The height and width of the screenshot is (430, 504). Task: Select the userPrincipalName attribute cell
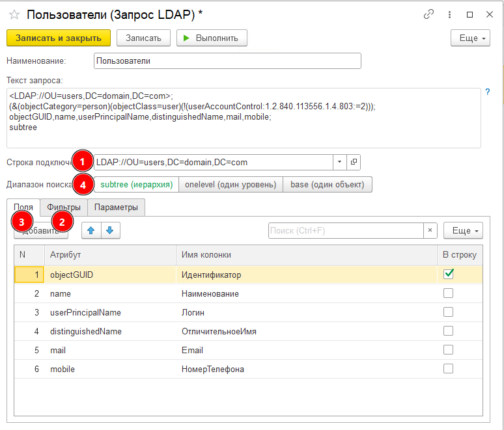click(110, 312)
